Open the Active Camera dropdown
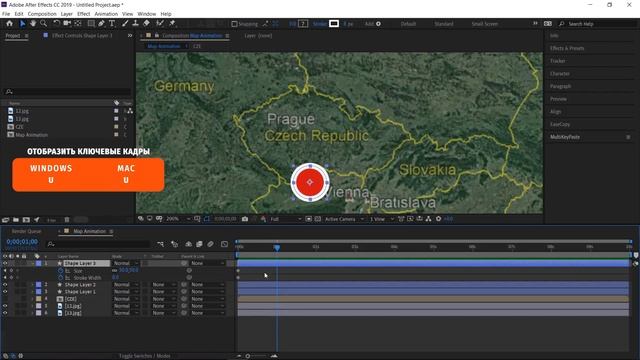This screenshot has width=640, height=360. pos(344,219)
